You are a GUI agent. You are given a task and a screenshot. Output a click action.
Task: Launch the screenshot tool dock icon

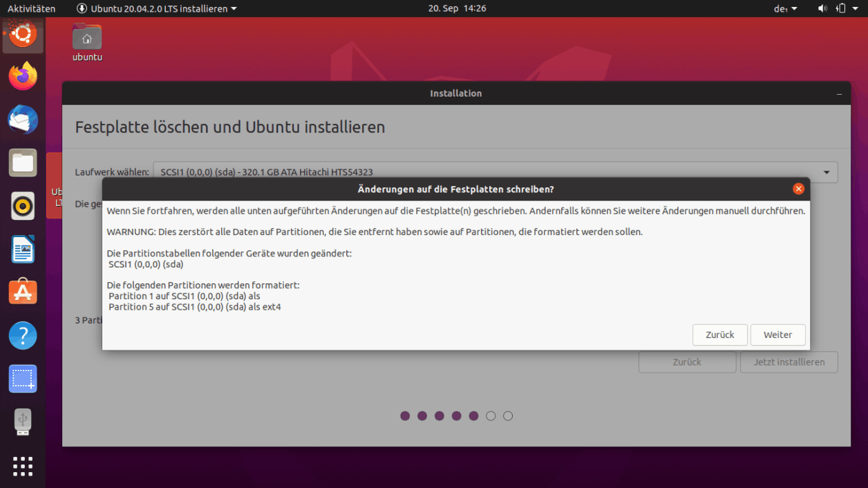(23, 379)
